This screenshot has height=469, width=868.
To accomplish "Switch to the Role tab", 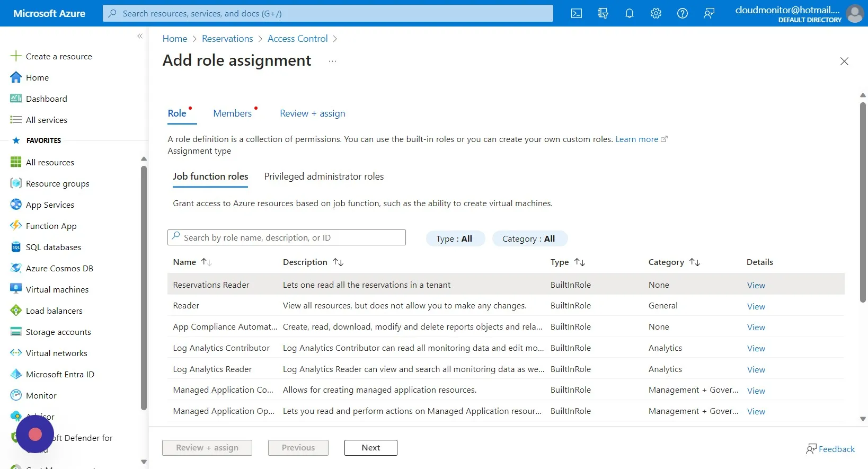I will point(178,113).
